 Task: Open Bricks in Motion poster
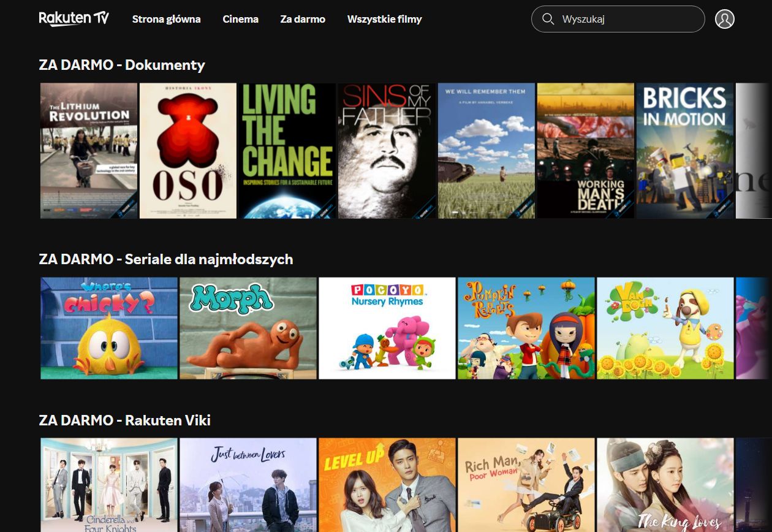tap(685, 151)
